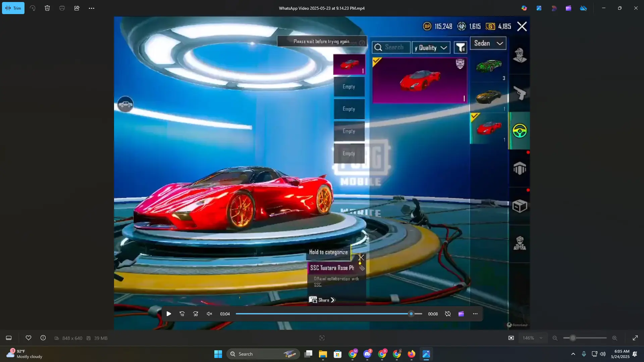Mark video as favorite with heart
The width and height of the screenshot is (644, 362).
tap(29, 338)
